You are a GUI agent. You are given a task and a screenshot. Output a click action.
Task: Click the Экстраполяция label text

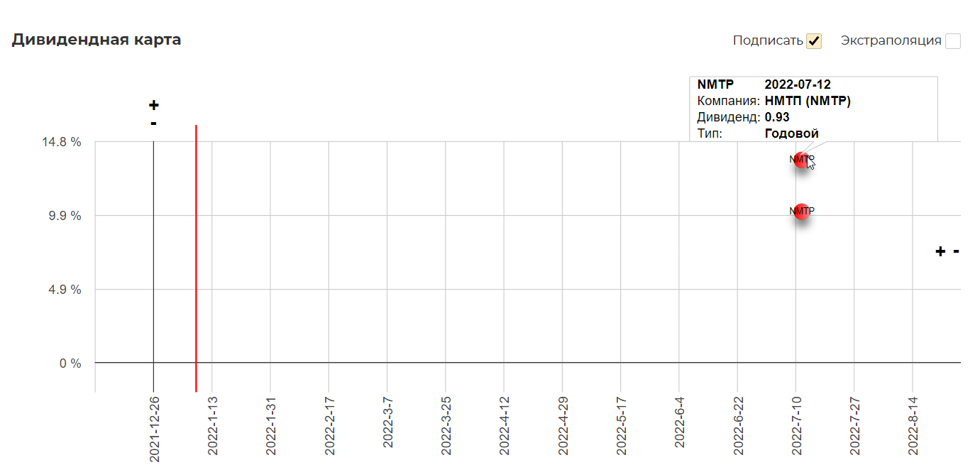[891, 40]
